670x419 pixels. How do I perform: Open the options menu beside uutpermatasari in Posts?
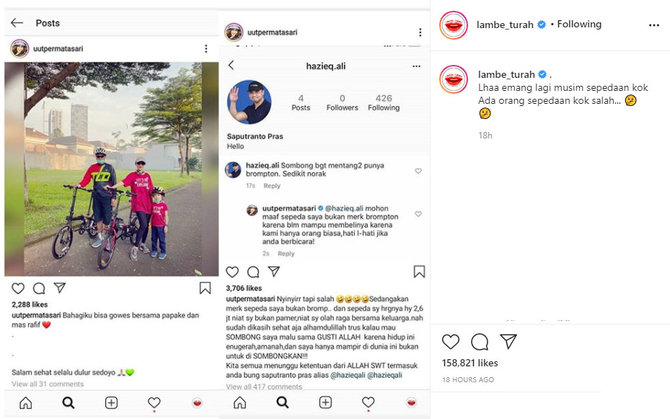pyautogui.click(x=206, y=49)
